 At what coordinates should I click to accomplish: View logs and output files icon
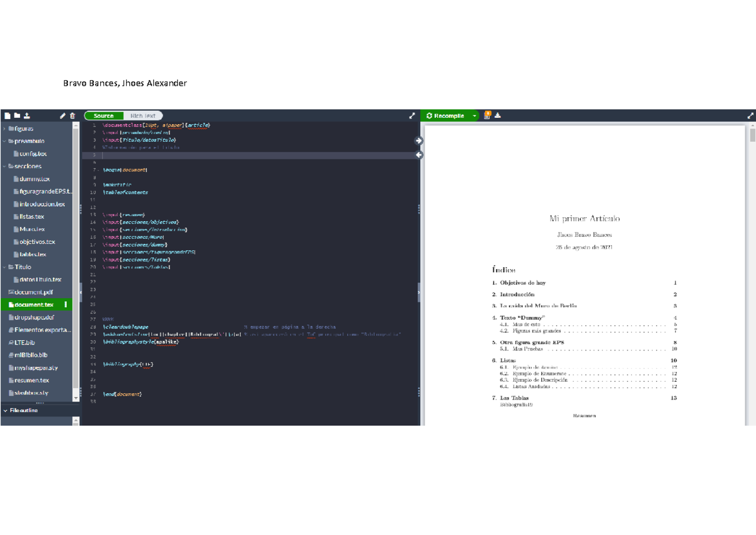[487, 115]
